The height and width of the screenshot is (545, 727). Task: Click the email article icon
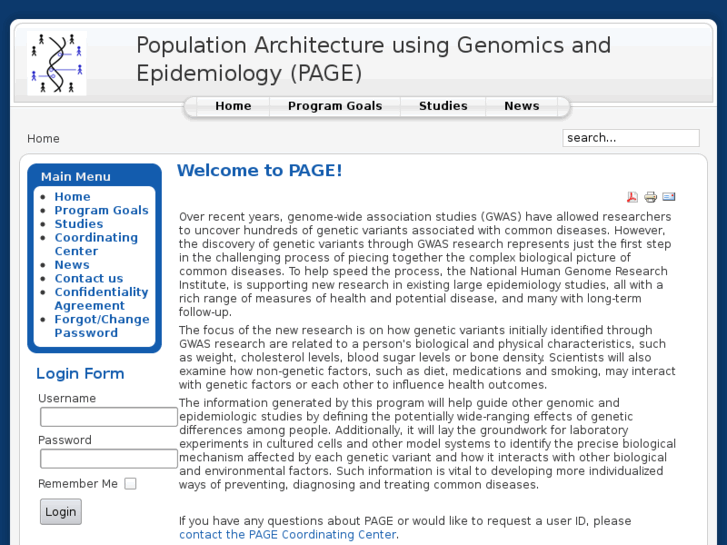pyautogui.click(x=669, y=197)
